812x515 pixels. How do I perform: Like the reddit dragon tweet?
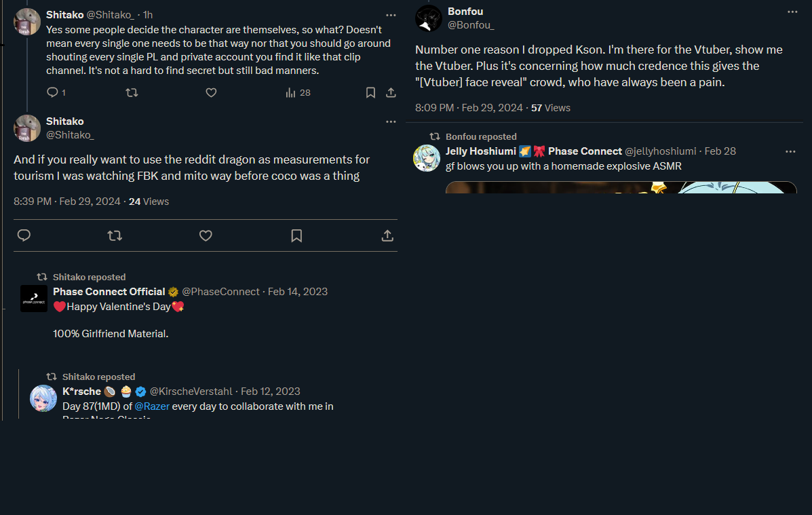coord(206,235)
